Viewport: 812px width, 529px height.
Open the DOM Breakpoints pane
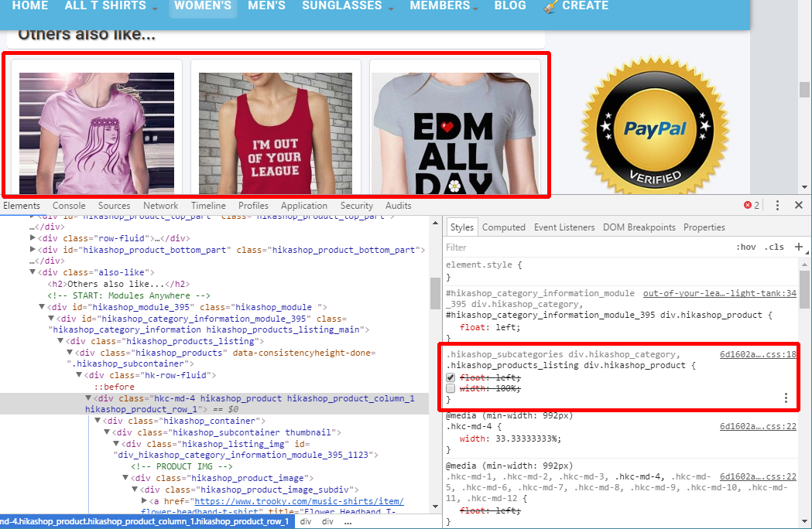click(x=639, y=227)
